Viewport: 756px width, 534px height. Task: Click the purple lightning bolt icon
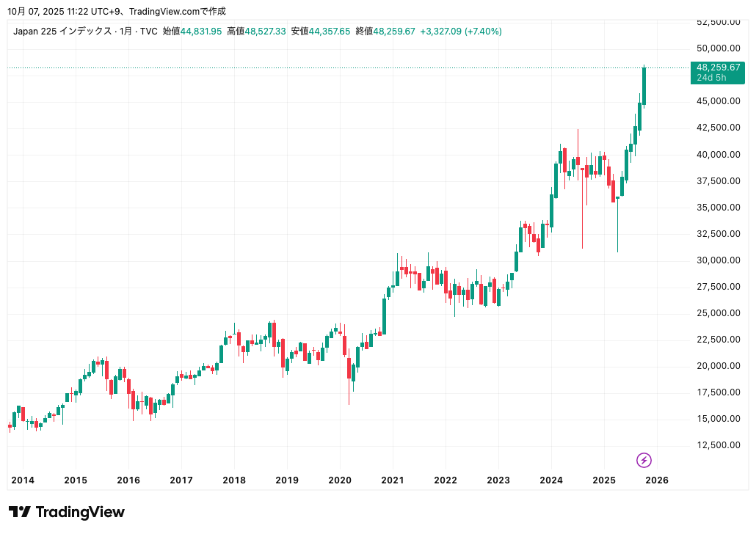point(644,460)
